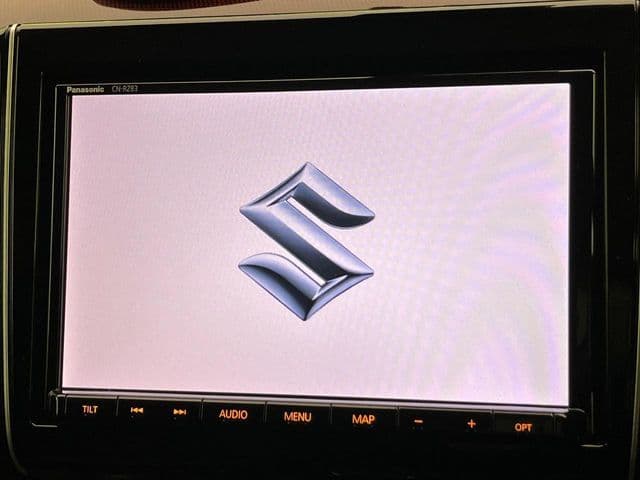Viewport: 640px width, 480px height.
Task: Lower volume with minus button
Action: tap(418, 421)
